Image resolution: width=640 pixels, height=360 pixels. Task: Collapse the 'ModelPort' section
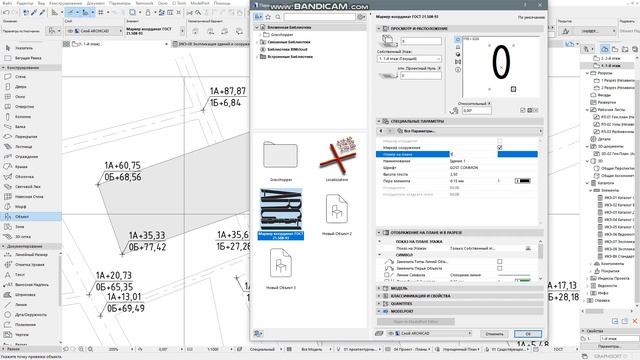pyautogui.click(x=379, y=311)
